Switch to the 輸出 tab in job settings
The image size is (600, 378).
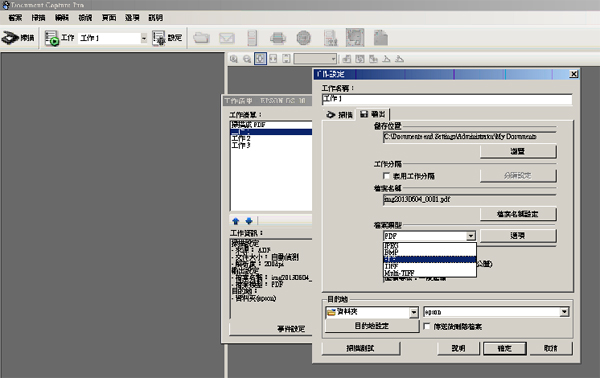coord(373,114)
